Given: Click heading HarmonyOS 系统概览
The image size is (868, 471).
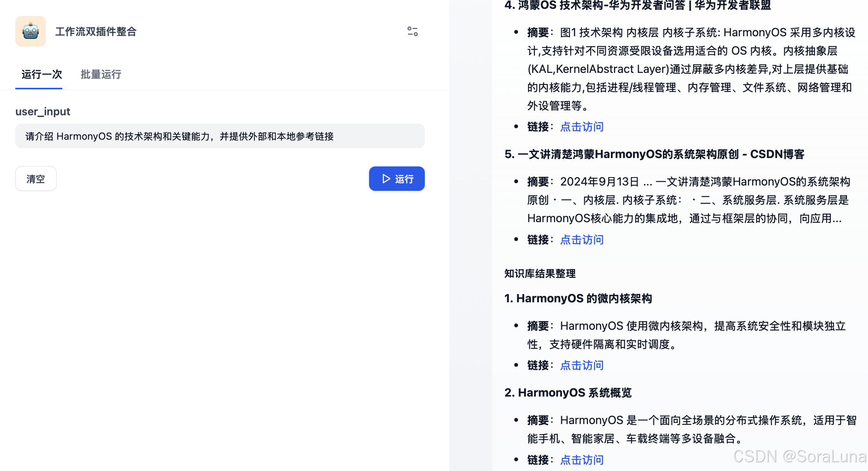Looking at the screenshot, I should coord(568,393).
